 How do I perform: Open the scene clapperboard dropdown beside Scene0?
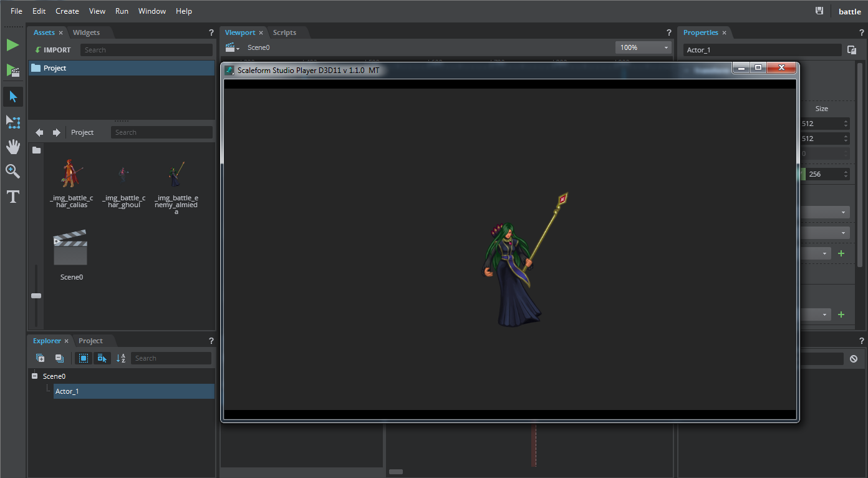[233, 47]
